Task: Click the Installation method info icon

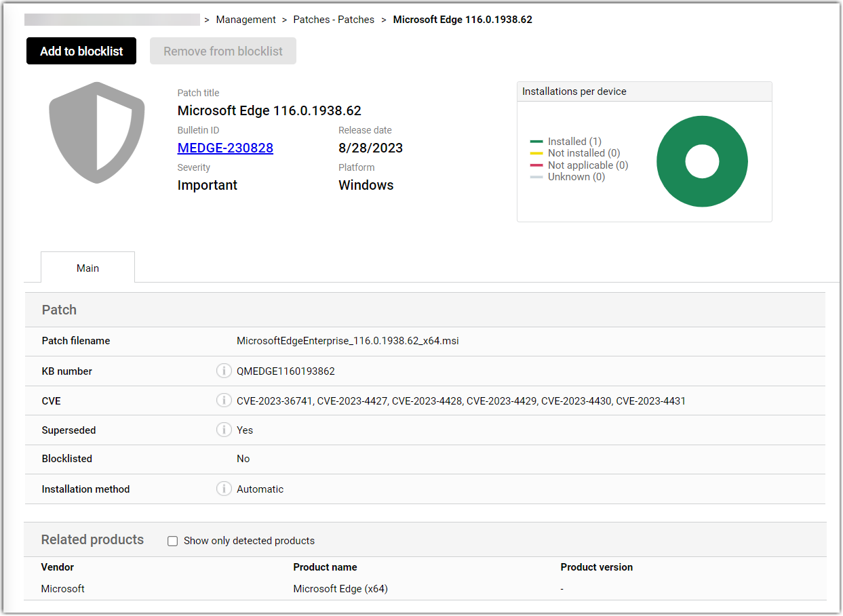Action: pyautogui.click(x=224, y=489)
